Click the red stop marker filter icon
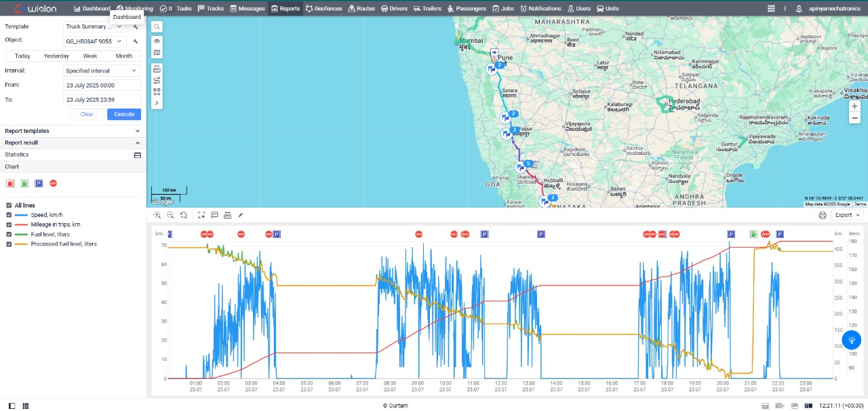The height and width of the screenshot is (411, 868). pyautogui.click(x=53, y=183)
